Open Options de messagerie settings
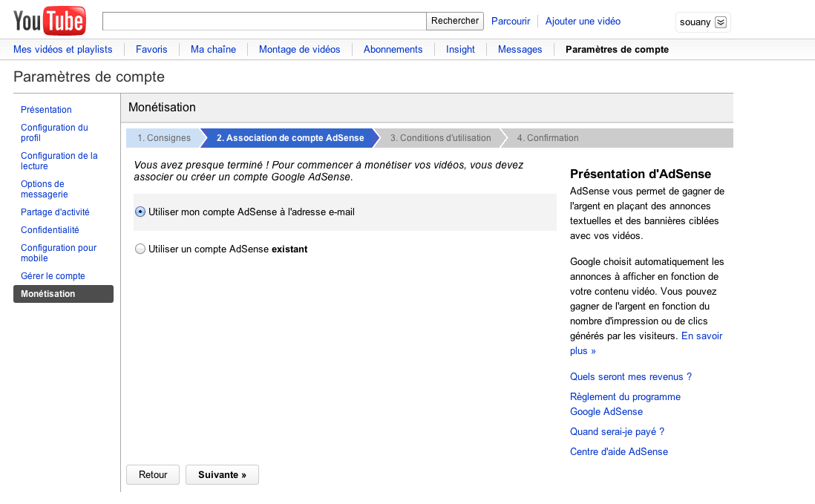Image resolution: width=815 pixels, height=504 pixels. [x=45, y=189]
